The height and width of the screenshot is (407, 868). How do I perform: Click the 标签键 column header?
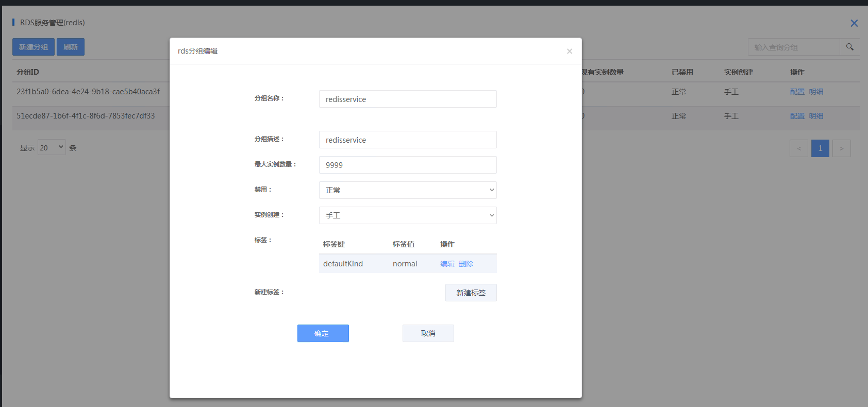point(334,244)
